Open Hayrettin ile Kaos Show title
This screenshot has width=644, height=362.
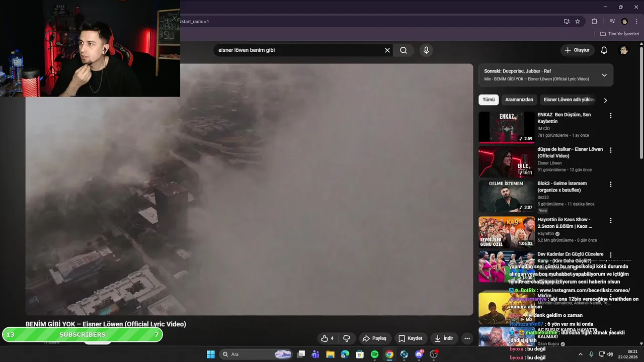point(565,223)
